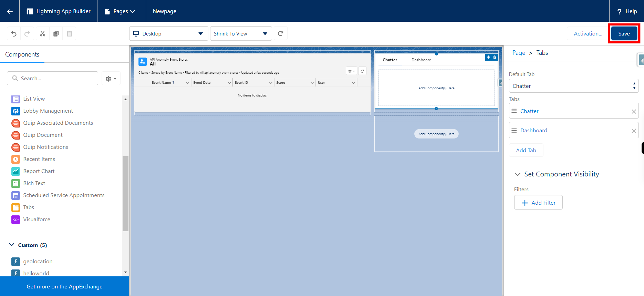Viewport: 644px width, 296px height.
Task: Open Score column dropdown
Action: tap(312, 83)
